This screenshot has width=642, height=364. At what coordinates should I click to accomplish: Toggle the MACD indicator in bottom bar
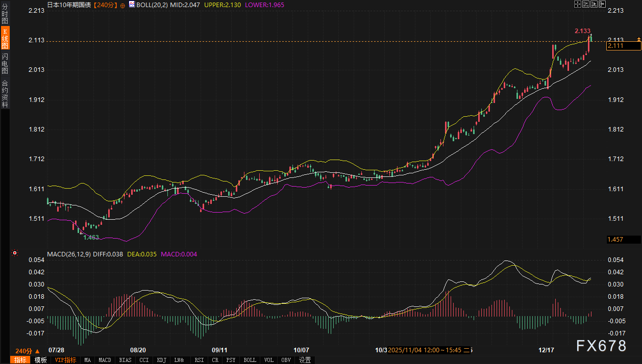105,360
